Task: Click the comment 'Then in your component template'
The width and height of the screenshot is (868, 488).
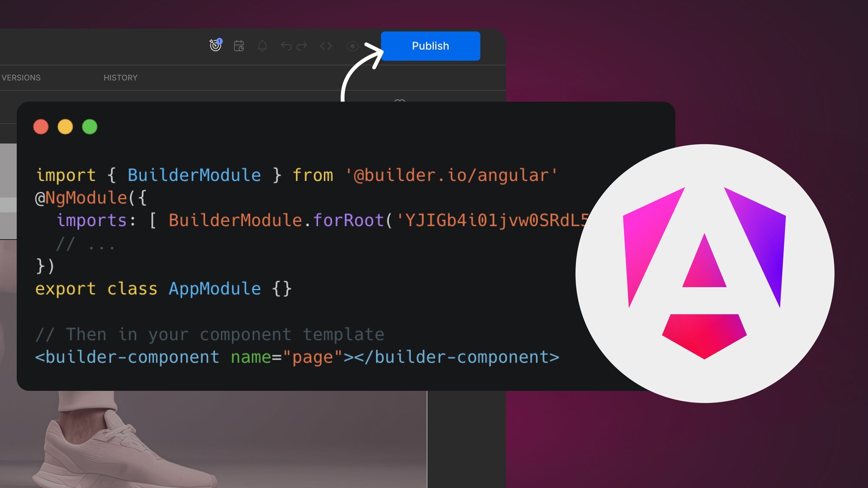Action: (225, 334)
